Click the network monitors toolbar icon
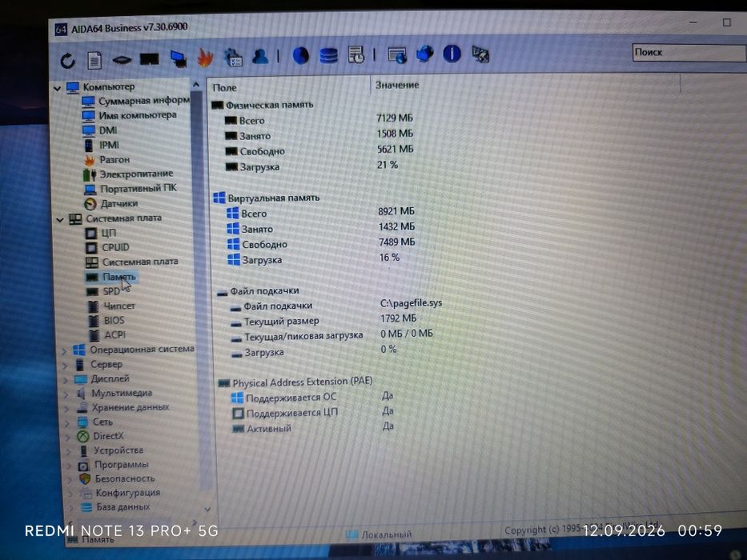747x560 pixels. coord(179,58)
